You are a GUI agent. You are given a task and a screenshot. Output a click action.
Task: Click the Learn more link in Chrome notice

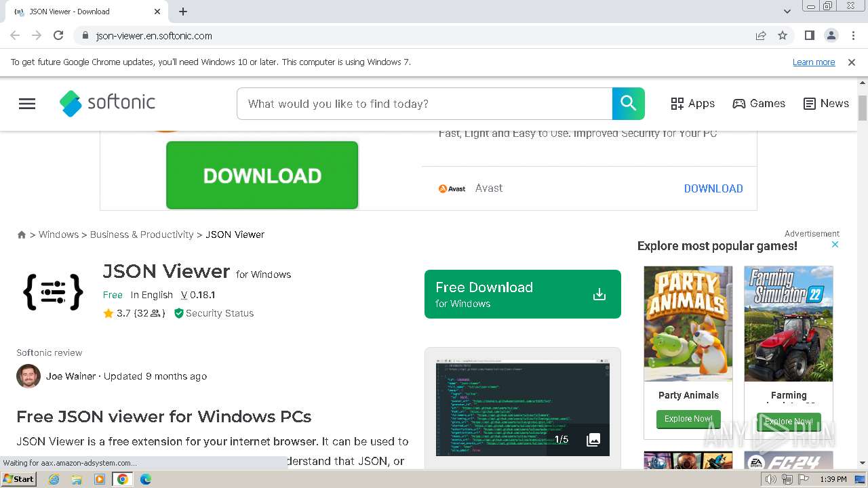tap(814, 62)
